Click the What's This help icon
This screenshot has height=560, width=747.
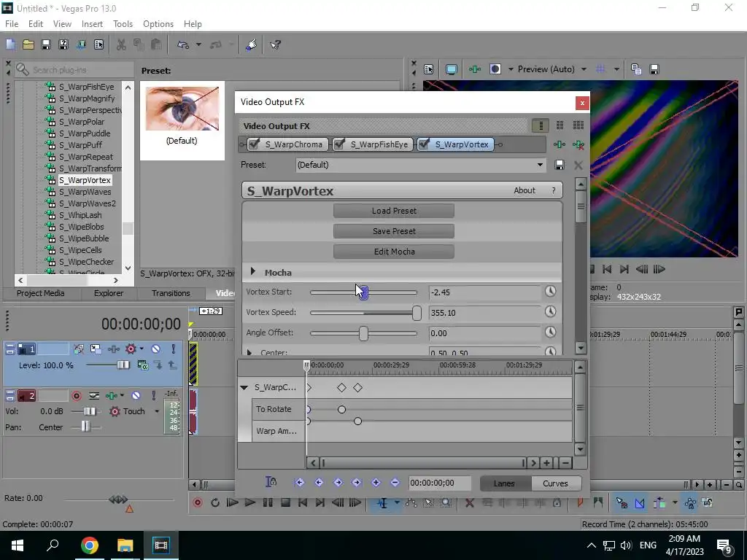pos(275,44)
